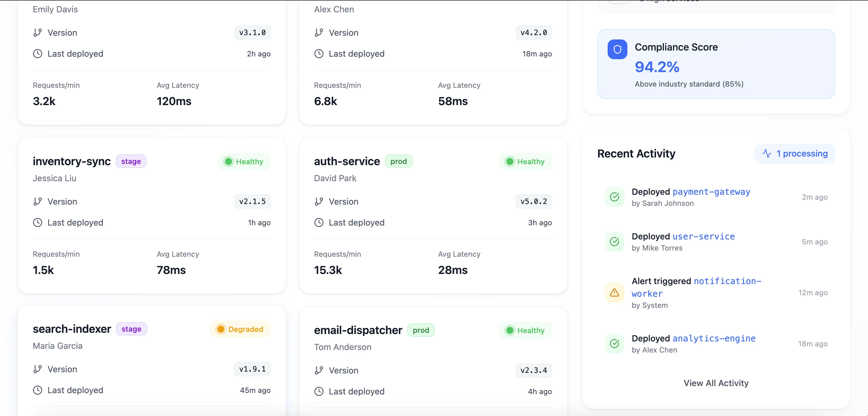This screenshot has width=868, height=416.
Task: Click the clock icon on the email-dispatcher card
Action: point(319,391)
